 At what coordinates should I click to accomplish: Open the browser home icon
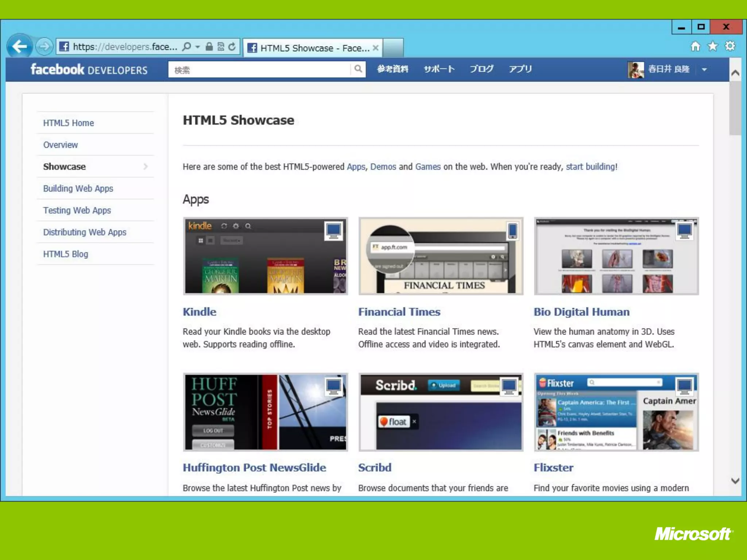(x=695, y=46)
